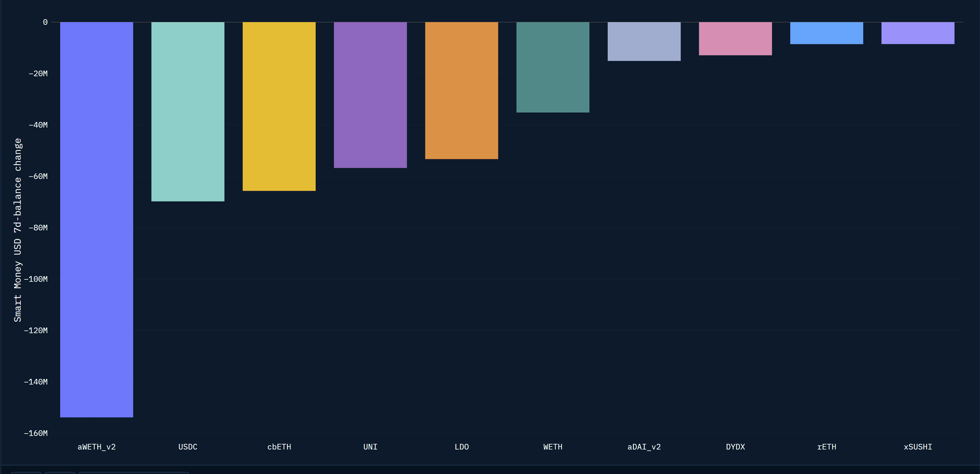
Task: Click the grey-blue aDAI_v2 bar
Action: 644,41
